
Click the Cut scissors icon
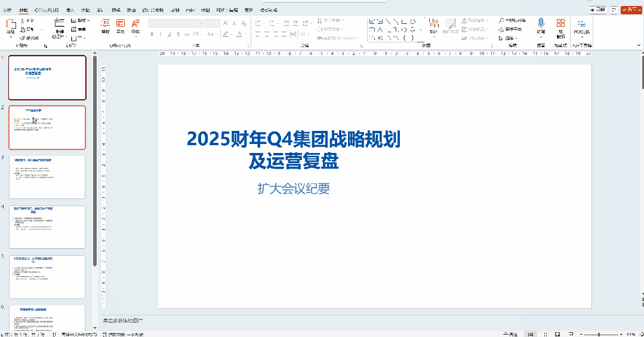(22, 20)
